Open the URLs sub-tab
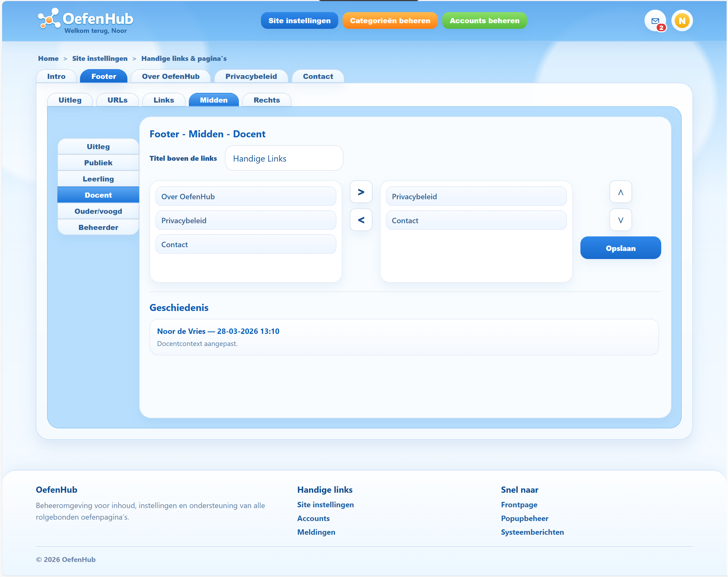Screen dimensions: 728x577 coord(117,100)
